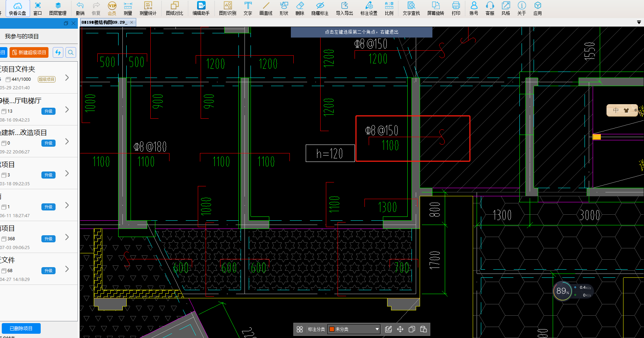This screenshot has height=338, width=644.
Task: Click the edit annotation pencil icon
Action: point(389,329)
